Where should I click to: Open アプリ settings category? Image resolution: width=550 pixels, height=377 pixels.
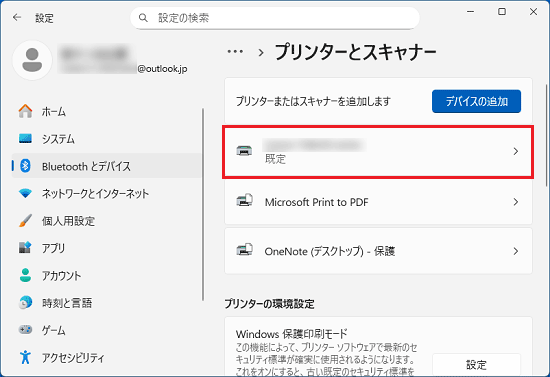(107, 248)
